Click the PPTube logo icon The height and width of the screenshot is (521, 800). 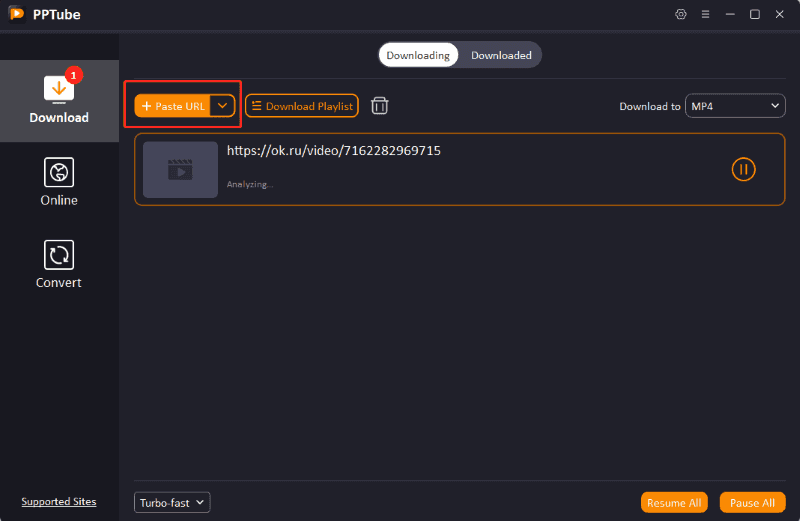pos(16,14)
